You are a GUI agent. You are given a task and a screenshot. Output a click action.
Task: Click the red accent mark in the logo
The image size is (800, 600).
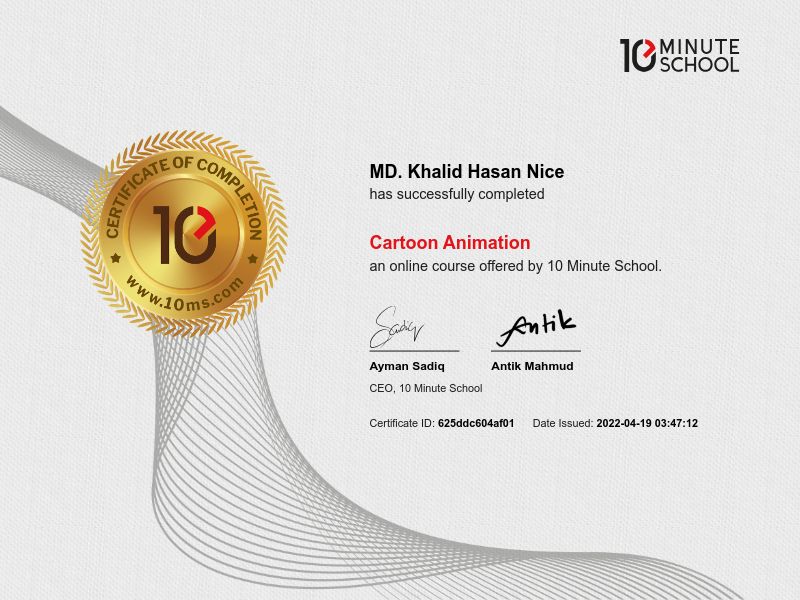[x=649, y=47]
